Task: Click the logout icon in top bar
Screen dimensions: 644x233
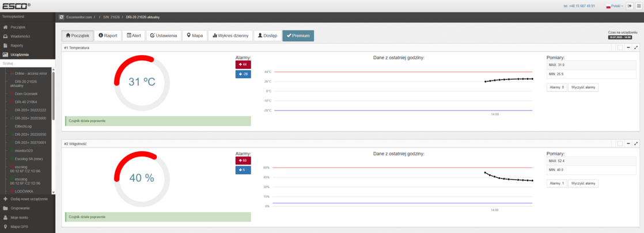Action: pyautogui.click(x=629, y=6)
